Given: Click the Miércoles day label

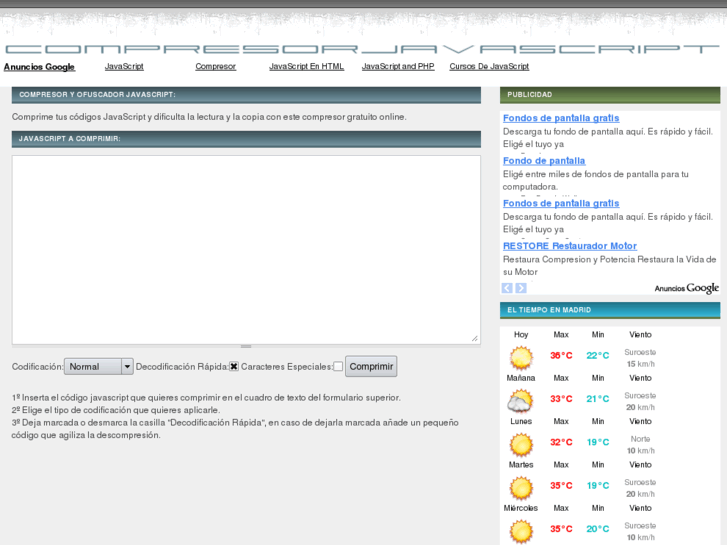Looking at the screenshot, I should [x=521, y=508].
